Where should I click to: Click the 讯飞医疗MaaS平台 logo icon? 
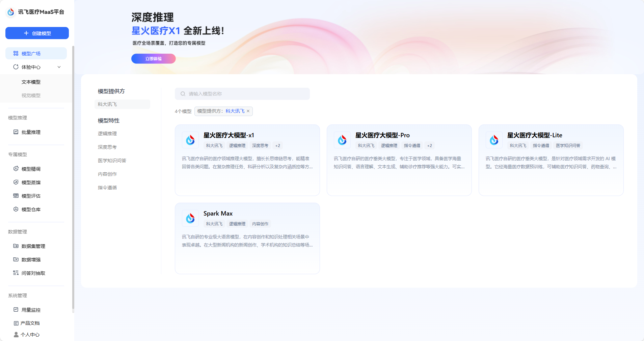[11, 12]
